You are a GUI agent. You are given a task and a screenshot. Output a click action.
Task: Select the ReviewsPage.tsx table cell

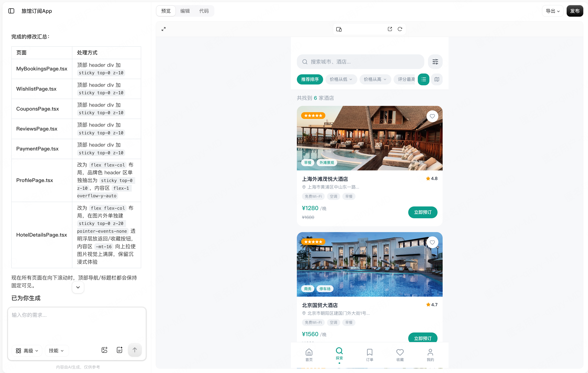(42, 129)
